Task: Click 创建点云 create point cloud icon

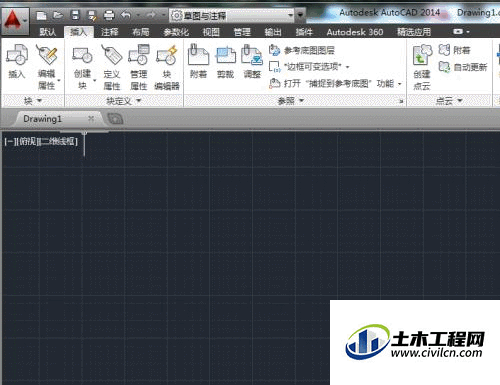Action: click(x=422, y=67)
